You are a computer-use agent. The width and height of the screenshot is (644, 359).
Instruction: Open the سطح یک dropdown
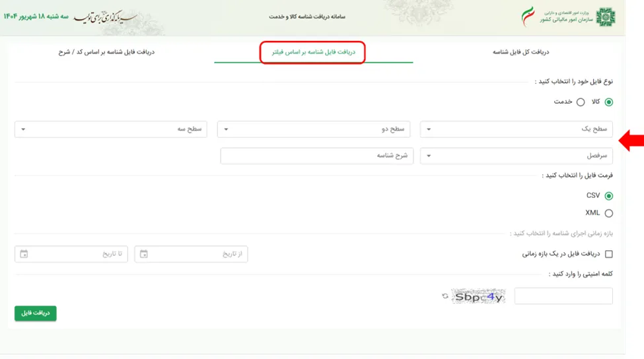(517, 129)
